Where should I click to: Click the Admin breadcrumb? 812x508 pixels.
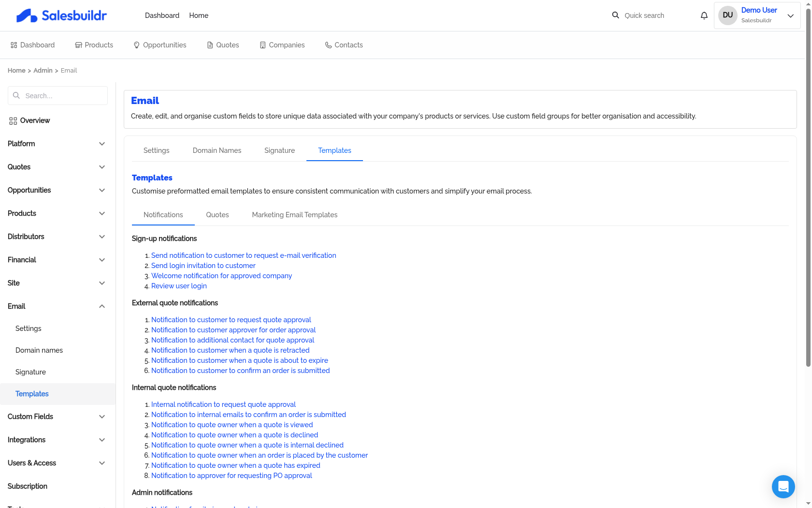43,71
